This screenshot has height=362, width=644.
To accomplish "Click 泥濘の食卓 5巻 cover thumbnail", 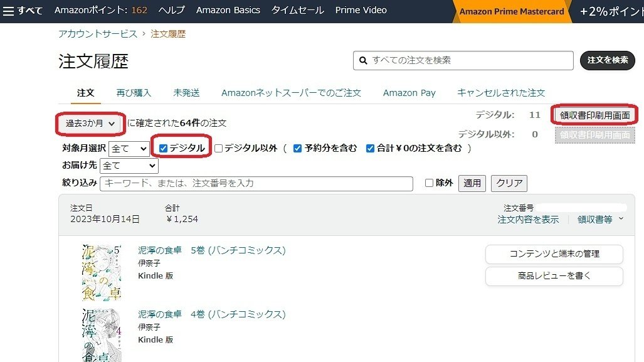I will click(x=102, y=273).
